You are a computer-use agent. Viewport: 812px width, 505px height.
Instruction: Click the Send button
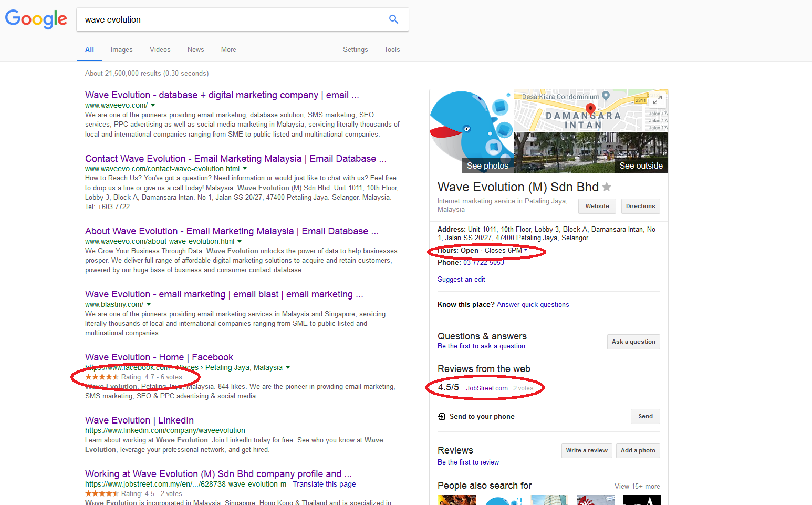pos(646,416)
